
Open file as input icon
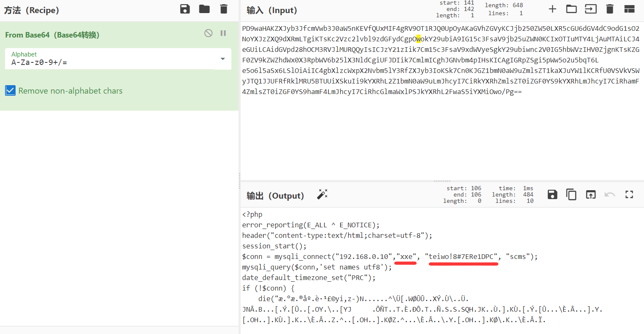pyautogui.click(x=591, y=9)
